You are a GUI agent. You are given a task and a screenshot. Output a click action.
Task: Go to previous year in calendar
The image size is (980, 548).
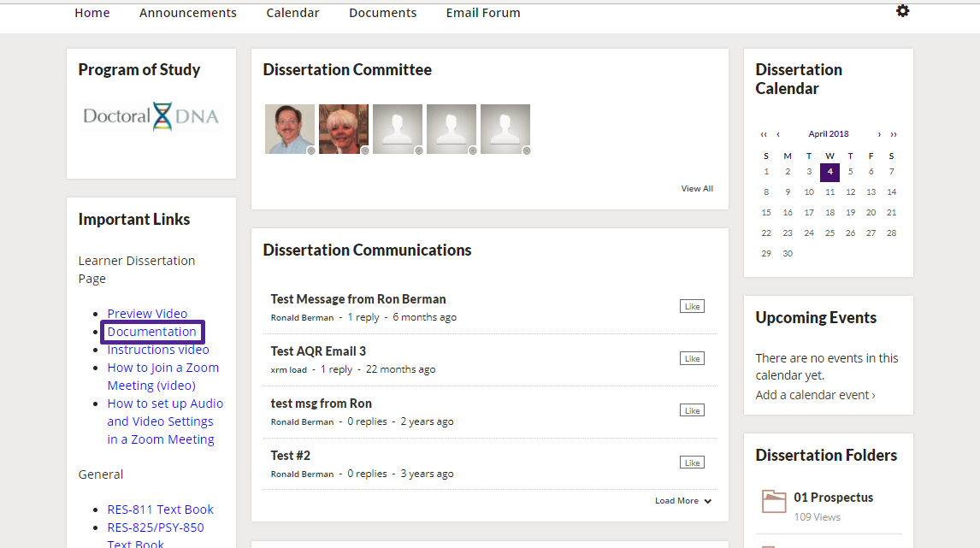pos(764,134)
